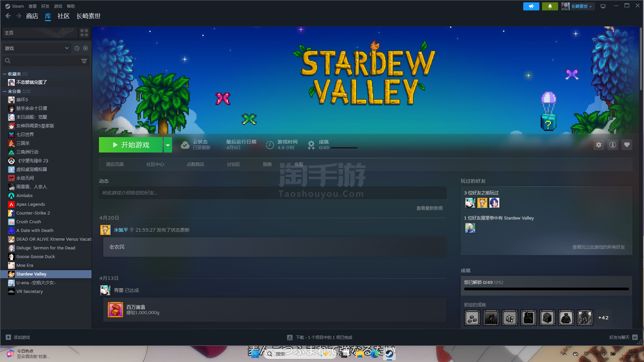Open the 讨论区 tab
Viewport: 644px width, 362px height.
click(x=233, y=164)
